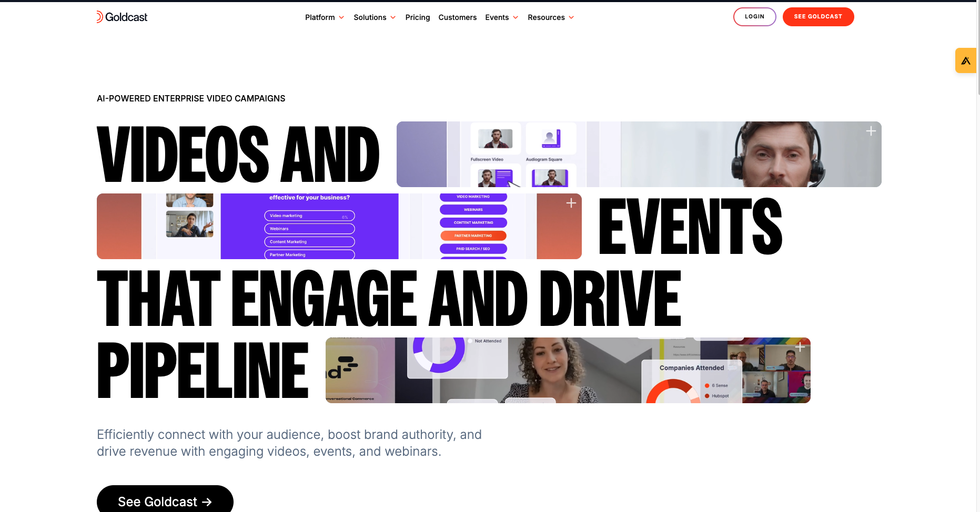Click the Goldcast logo in the header
Image resolution: width=980 pixels, height=512 pixels.
tap(122, 17)
